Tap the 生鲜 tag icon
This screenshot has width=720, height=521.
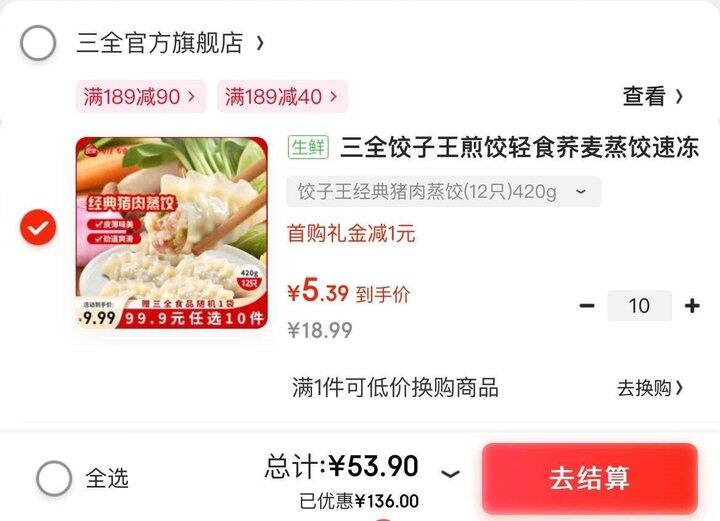pos(308,147)
